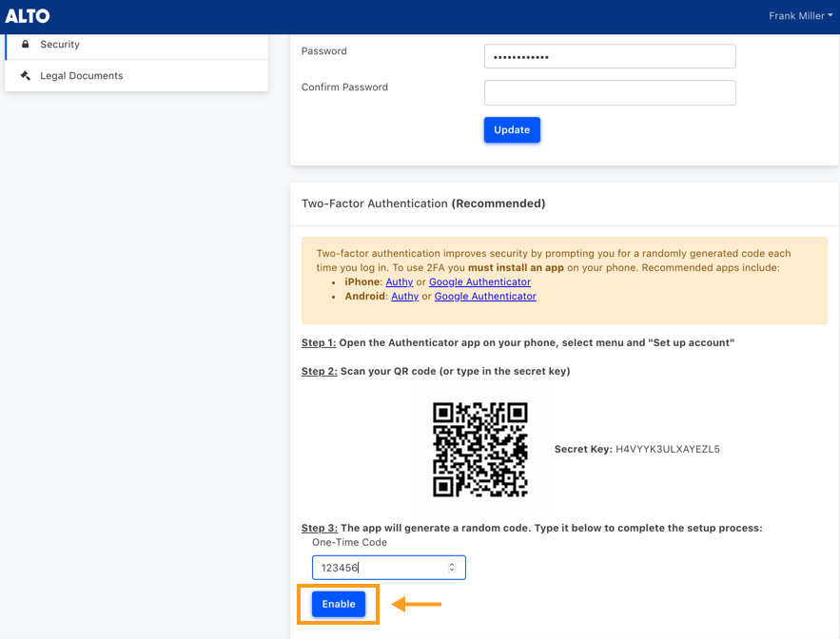Click the One-Time Code number spinner arrows
This screenshot has height=639, width=840.
click(452, 568)
